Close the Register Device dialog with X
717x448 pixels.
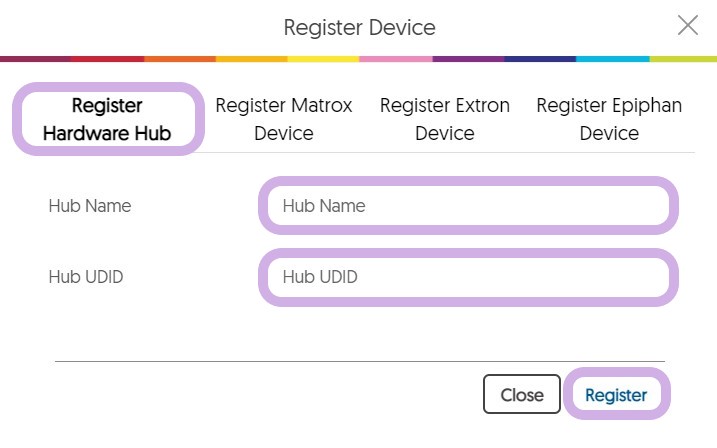coord(688,26)
